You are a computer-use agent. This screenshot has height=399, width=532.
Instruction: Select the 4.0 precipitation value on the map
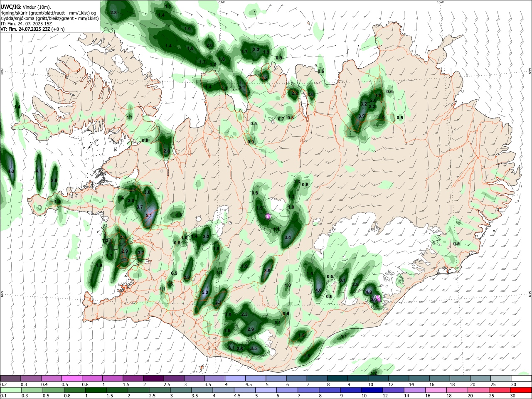[x=319, y=290]
